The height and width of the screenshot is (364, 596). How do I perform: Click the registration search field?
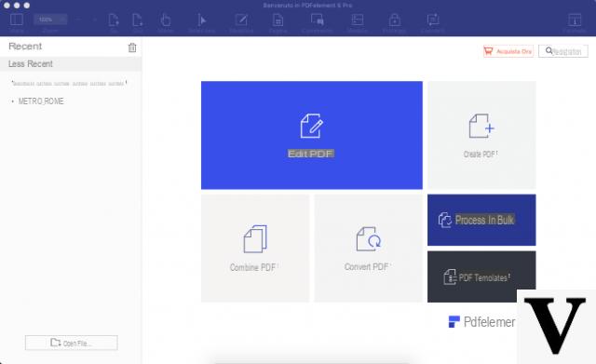pos(563,51)
